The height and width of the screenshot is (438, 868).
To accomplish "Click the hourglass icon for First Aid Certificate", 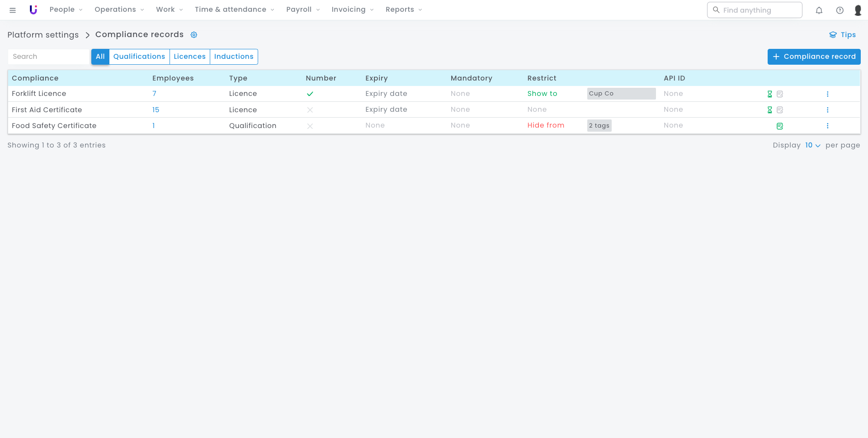I will tap(769, 110).
